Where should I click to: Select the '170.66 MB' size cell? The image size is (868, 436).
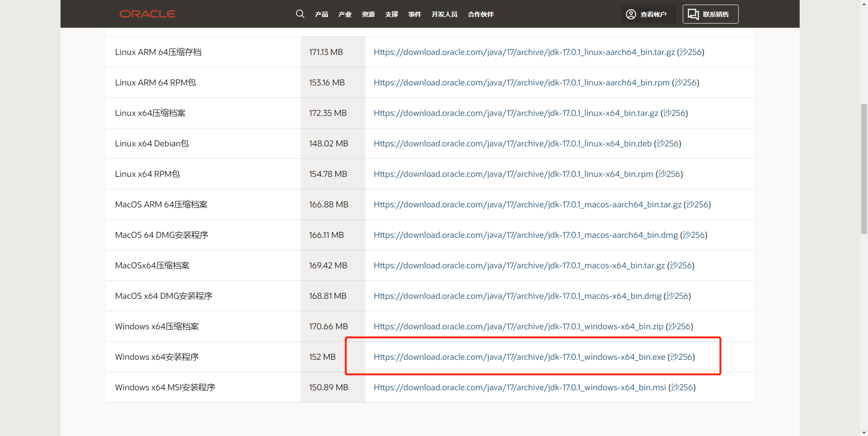coord(333,327)
